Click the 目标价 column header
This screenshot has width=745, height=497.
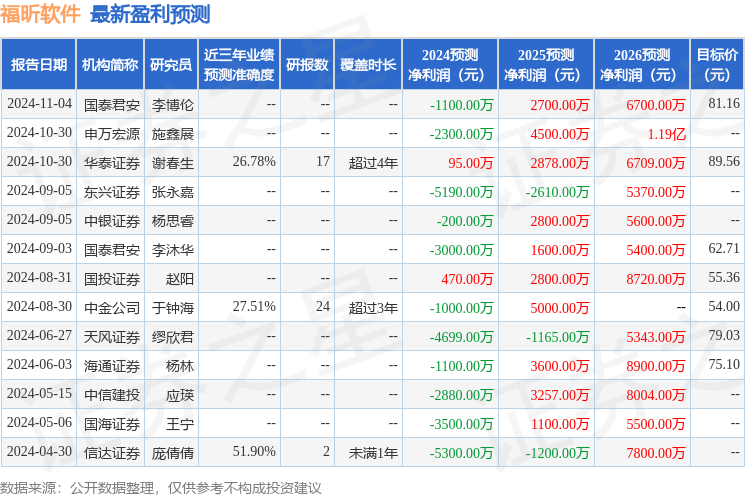tap(717, 65)
